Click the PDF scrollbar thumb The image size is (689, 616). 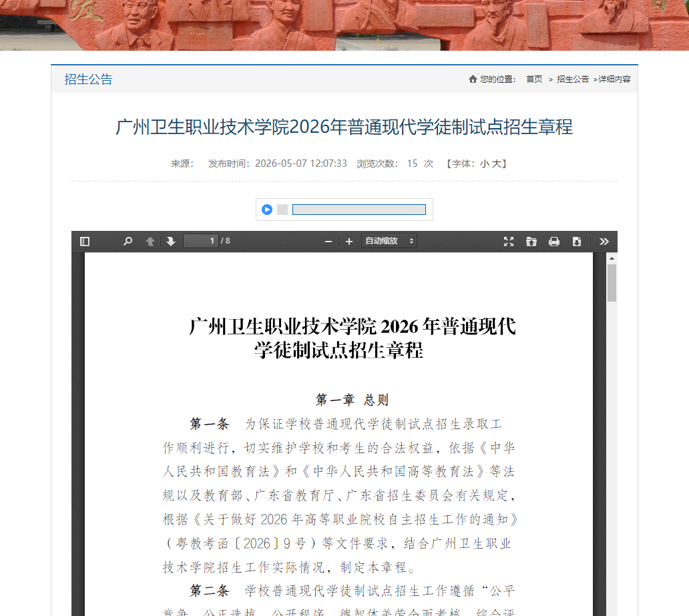(x=612, y=283)
